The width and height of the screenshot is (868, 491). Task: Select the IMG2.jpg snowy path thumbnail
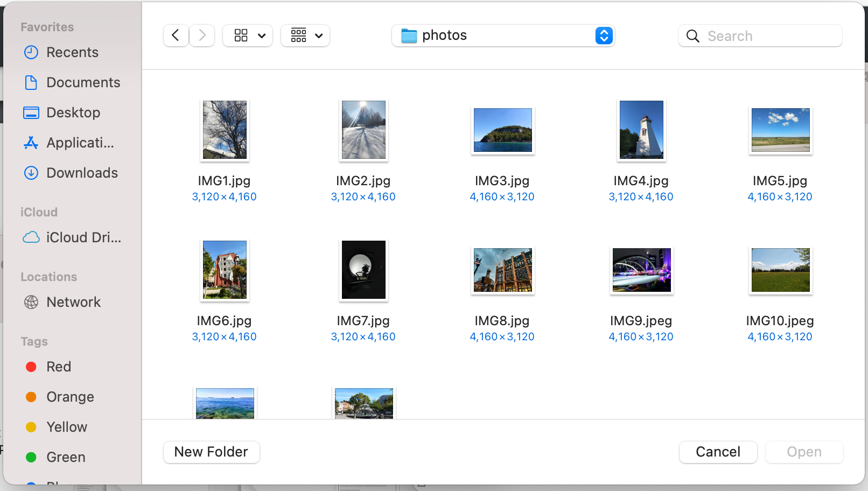coord(363,130)
